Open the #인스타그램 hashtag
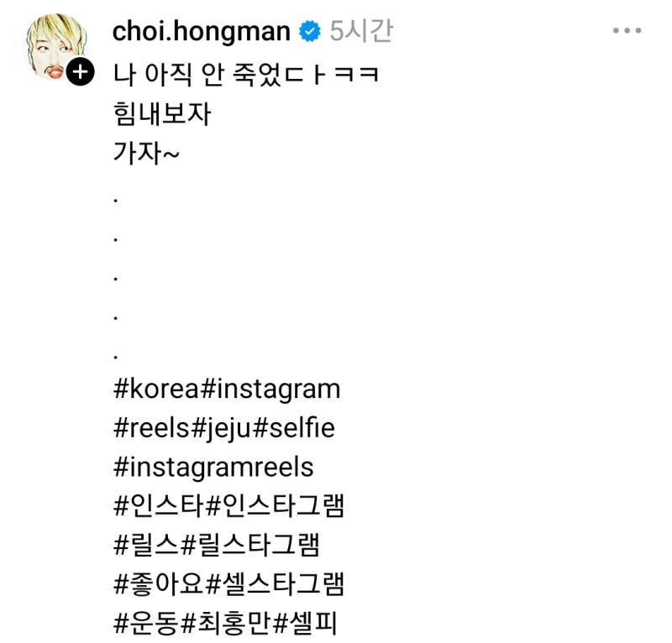This screenshot has width=672, height=643. [x=275, y=506]
